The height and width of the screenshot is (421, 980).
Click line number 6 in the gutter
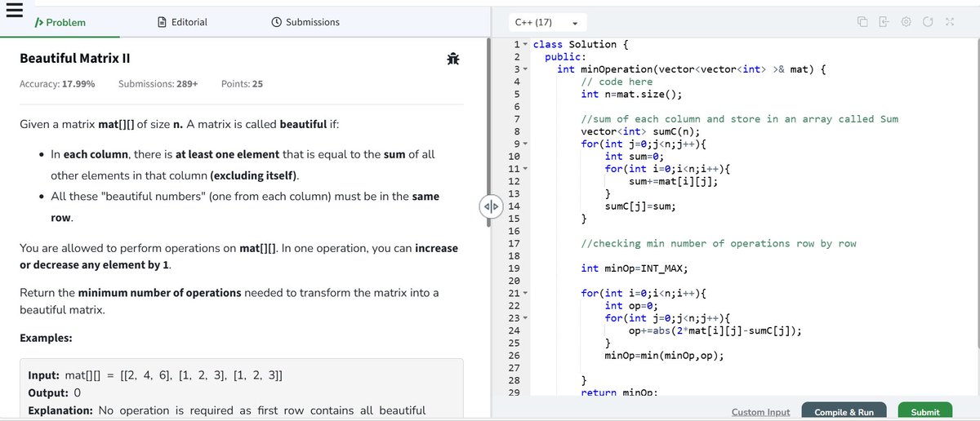[x=517, y=106]
